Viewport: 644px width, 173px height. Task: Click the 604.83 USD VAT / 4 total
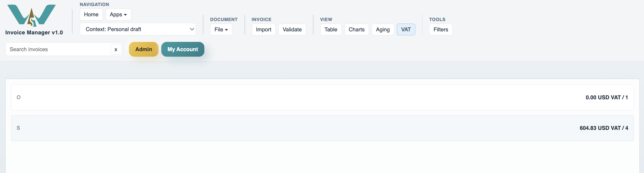pos(604,128)
